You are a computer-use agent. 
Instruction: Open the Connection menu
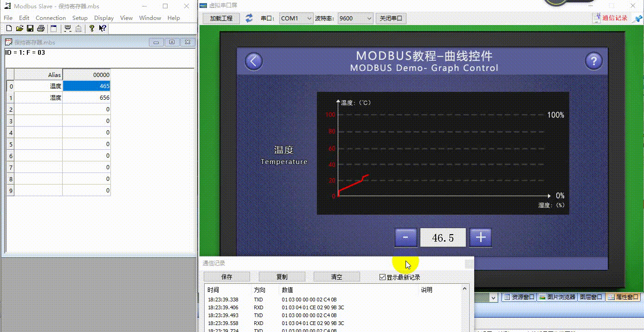point(51,18)
